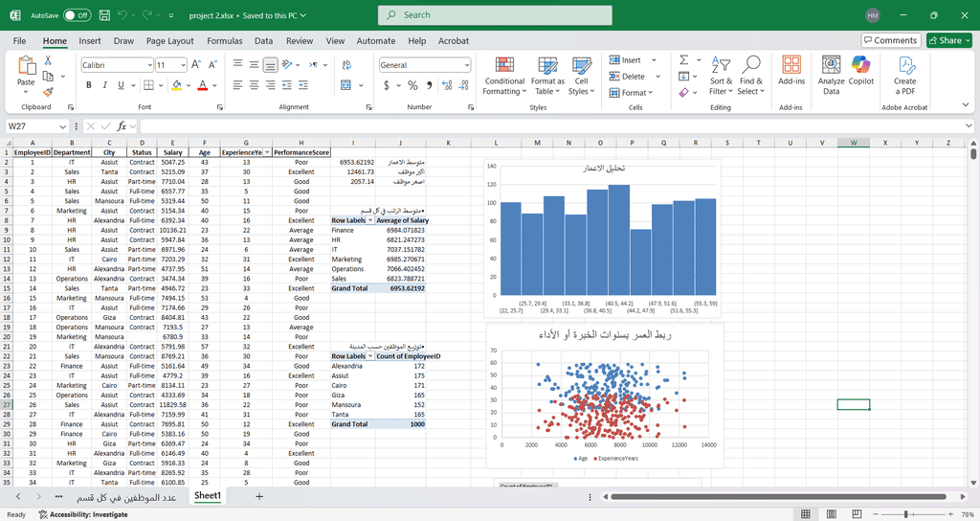Toggle the AutoSave switch

(x=77, y=15)
